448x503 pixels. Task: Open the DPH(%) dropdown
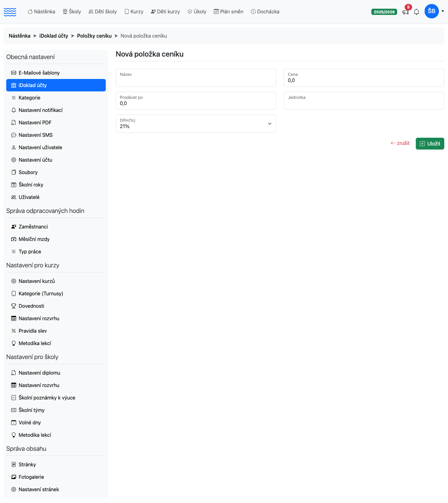coord(196,124)
